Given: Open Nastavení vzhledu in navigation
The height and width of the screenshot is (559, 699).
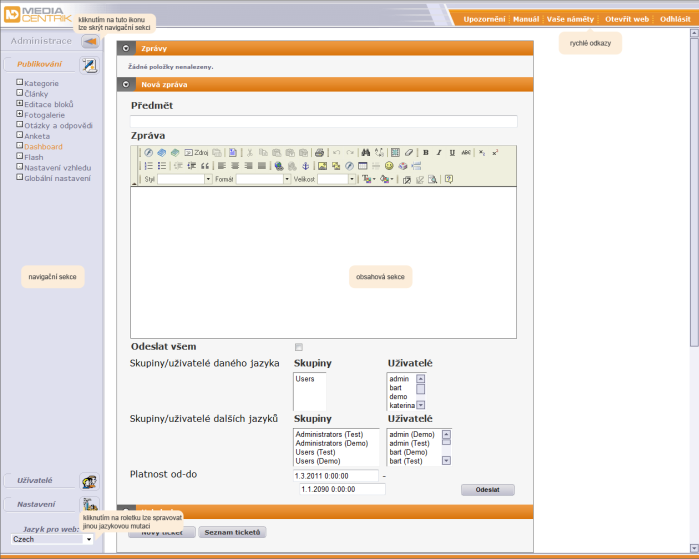Looking at the screenshot, I should [x=58, y=168].
